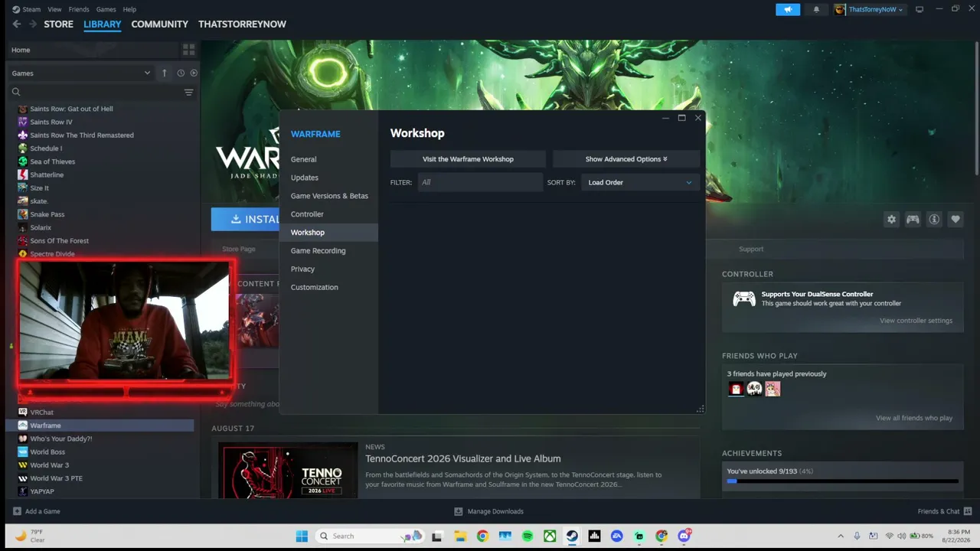The height and width of the screenshot is (551, 980).
Task: Show only ready-to-play games icon
Action: tap(194, 73)
